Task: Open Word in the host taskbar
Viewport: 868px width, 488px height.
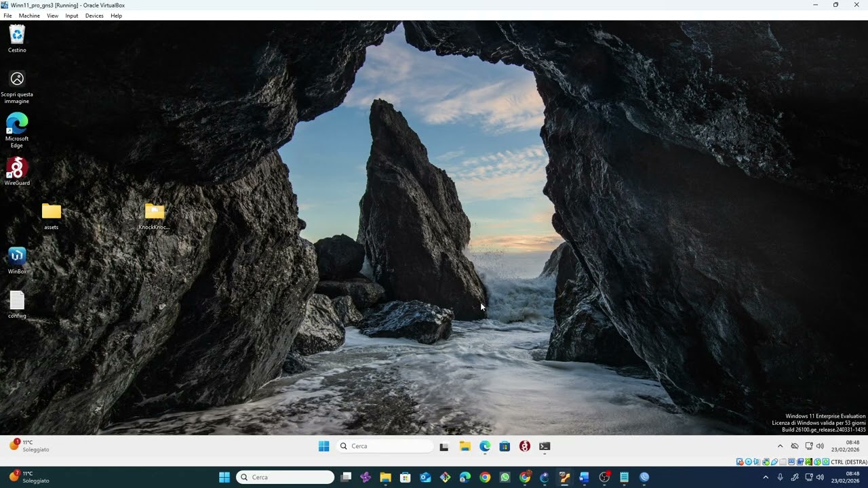Action: coord(584,477)
